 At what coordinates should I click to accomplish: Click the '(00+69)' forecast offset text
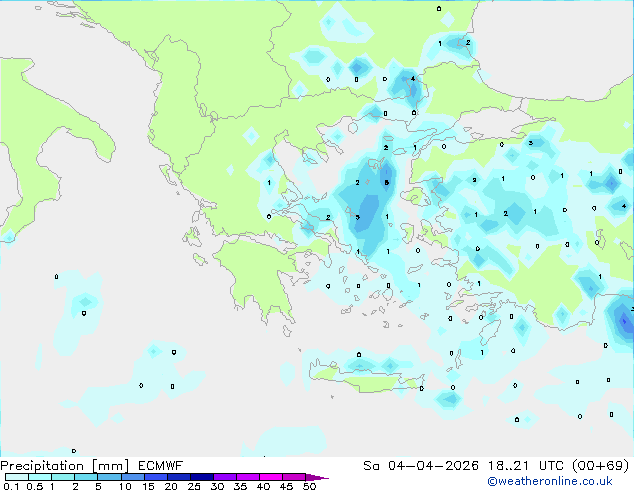(601, 466)
